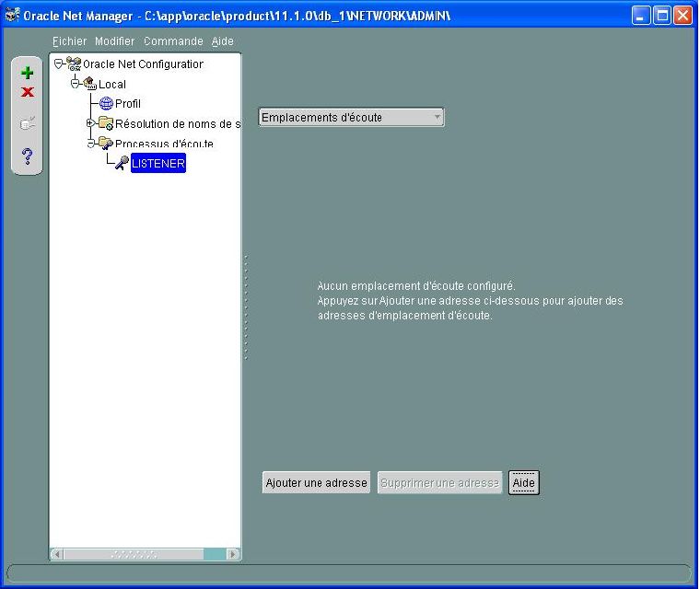The image size is (700, 589).
Task: Open the Emplacements d'écoute dropdown
Action: point(351,118)
